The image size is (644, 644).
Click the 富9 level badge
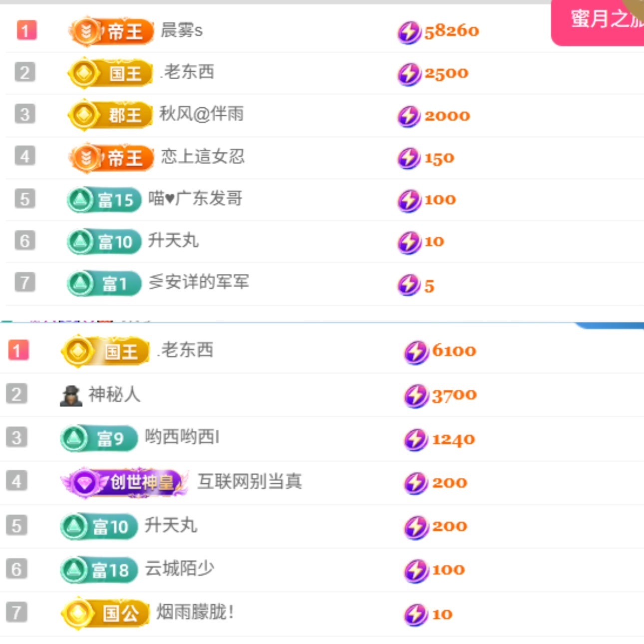99,438
